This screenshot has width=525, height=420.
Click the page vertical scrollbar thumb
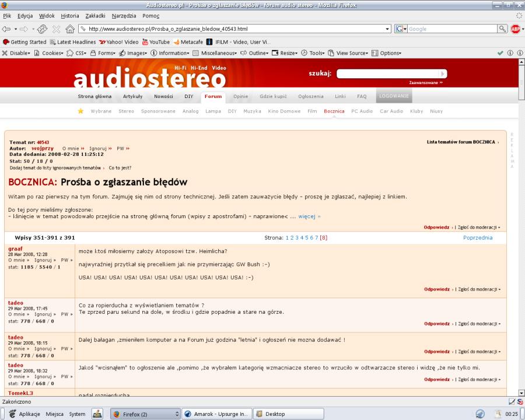pyautogui.click(x=521, y=82)
